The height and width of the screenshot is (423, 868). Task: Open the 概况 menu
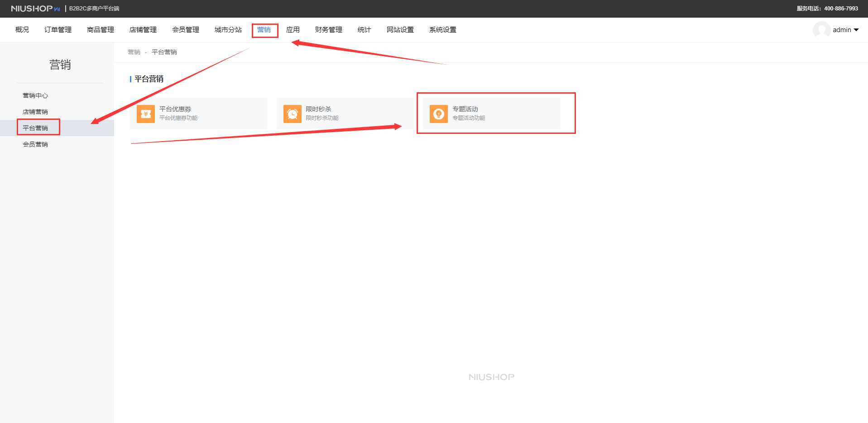coord(22,30)
